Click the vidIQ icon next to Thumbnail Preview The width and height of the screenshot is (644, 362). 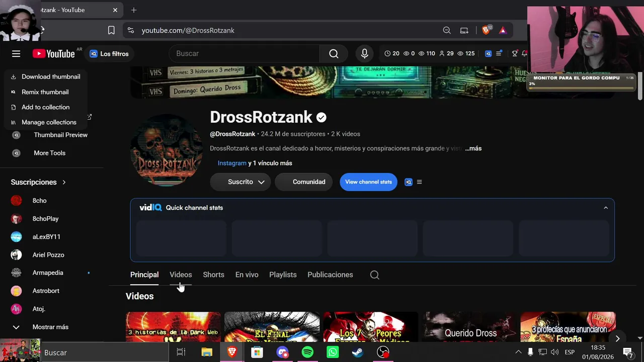click(16, 135)
